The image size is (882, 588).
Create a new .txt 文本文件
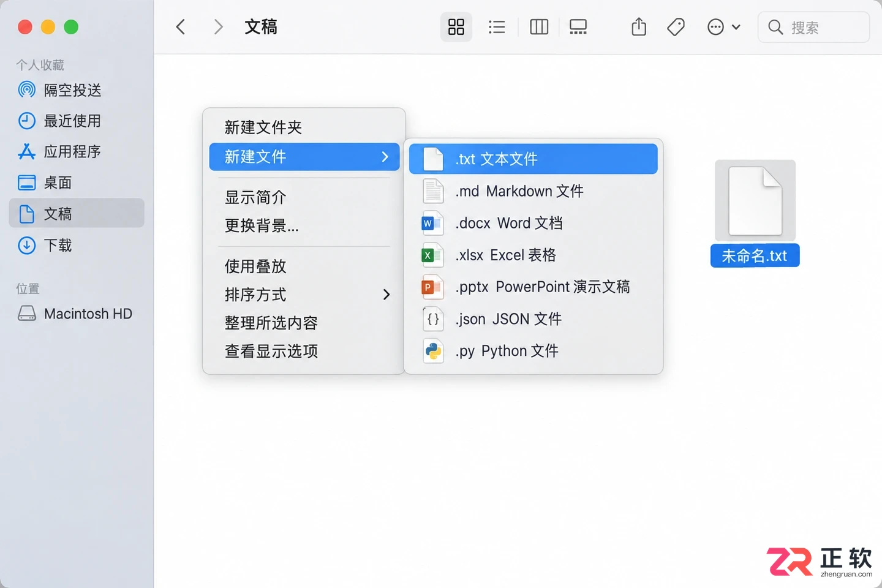[x=533, y=159]
